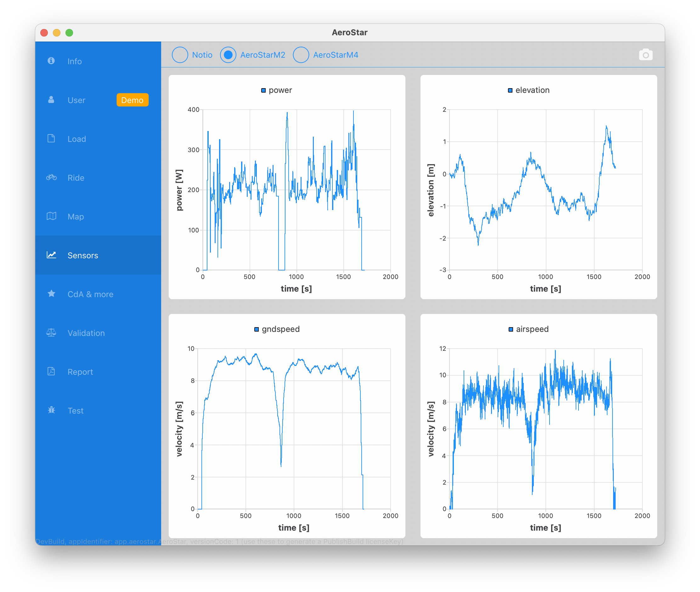
Task: Select the Notio radio button
Action: click(180, 55)
